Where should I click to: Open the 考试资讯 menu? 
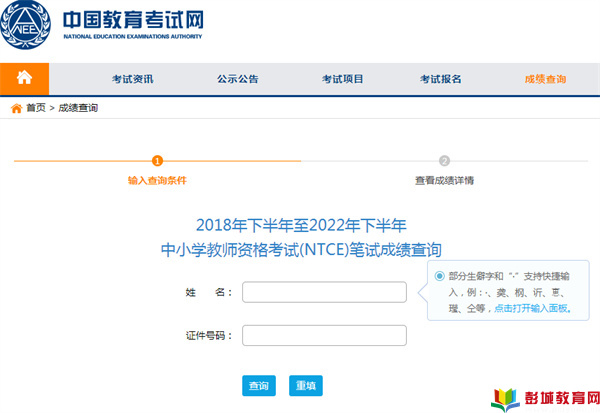tap(132, 79)
